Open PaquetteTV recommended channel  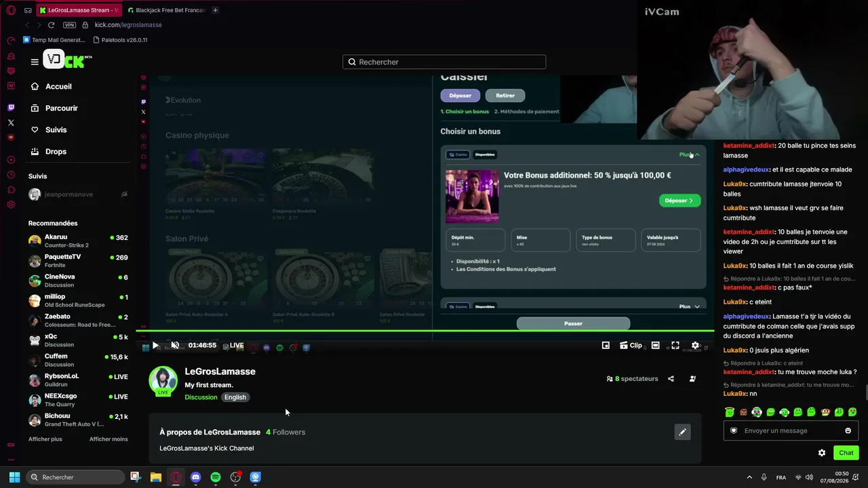(x=78, y=261)
